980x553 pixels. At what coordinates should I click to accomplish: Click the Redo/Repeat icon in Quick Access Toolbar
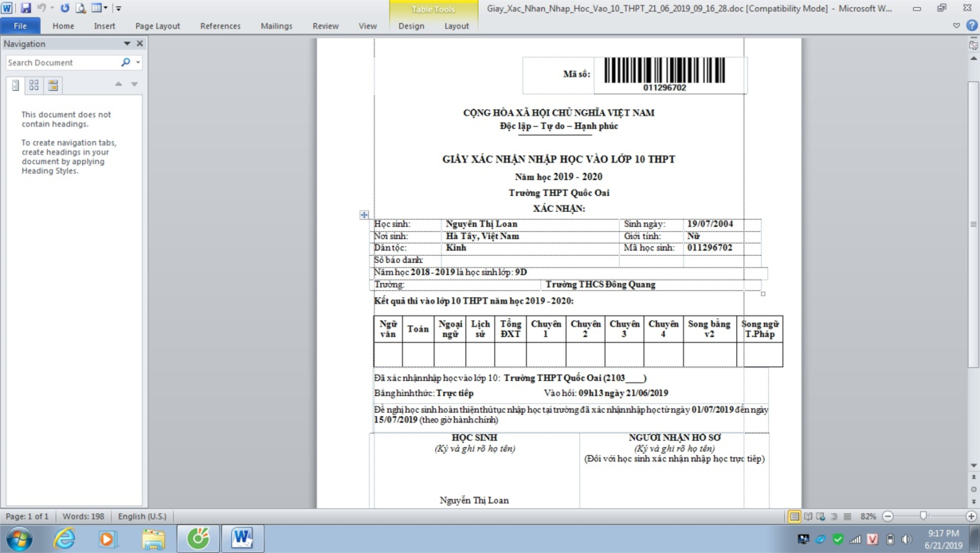click(x=65, y=8)
